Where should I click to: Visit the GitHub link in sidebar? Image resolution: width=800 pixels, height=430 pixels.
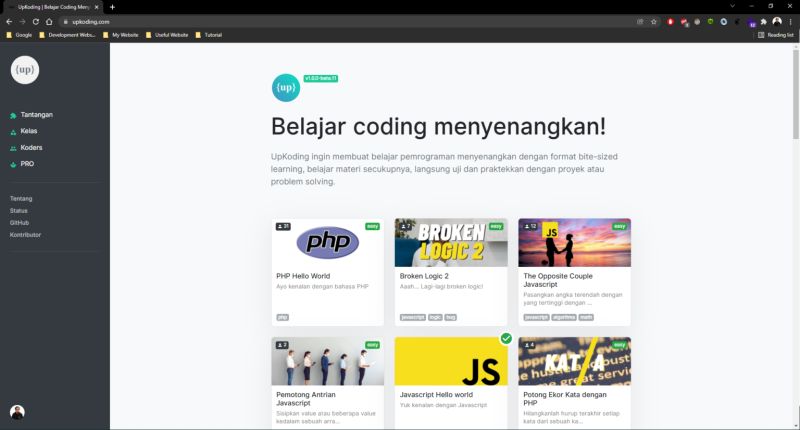[x=19, y=223]
